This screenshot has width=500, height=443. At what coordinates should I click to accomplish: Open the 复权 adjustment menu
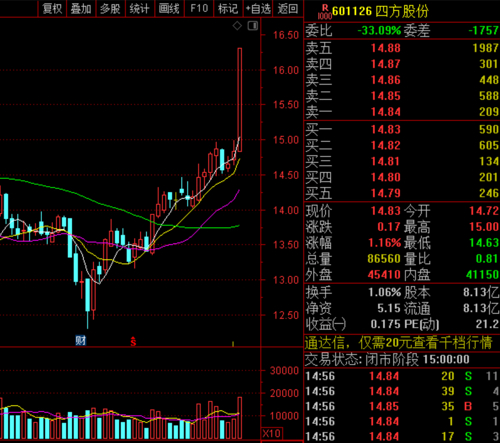pyautogui.click(x=52, y=8)
